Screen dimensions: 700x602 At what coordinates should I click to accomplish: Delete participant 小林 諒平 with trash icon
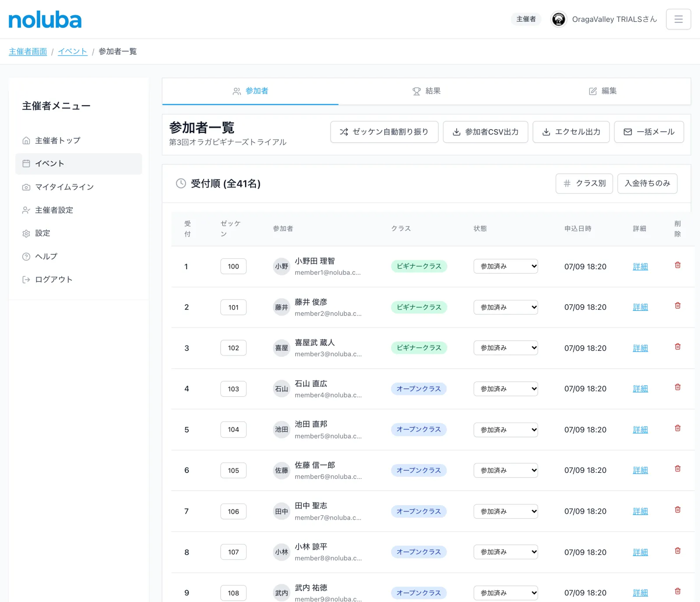coord(677,551)
